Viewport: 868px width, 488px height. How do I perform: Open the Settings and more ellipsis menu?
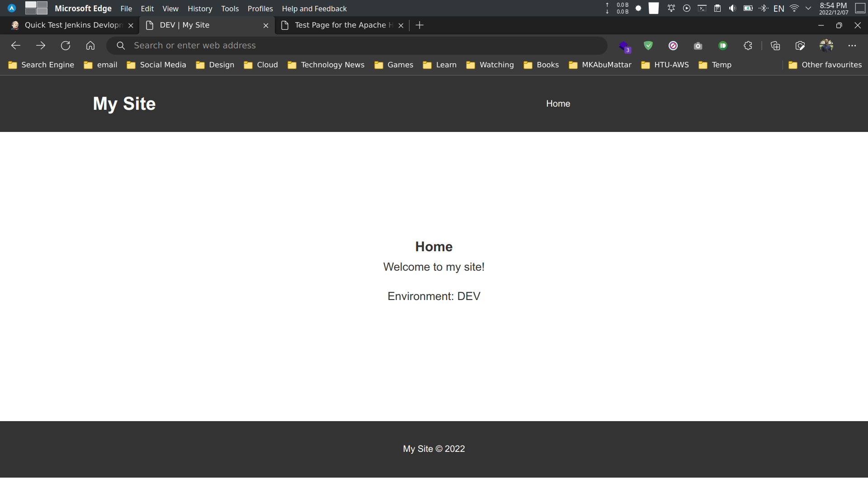click(x=852, y=45)
